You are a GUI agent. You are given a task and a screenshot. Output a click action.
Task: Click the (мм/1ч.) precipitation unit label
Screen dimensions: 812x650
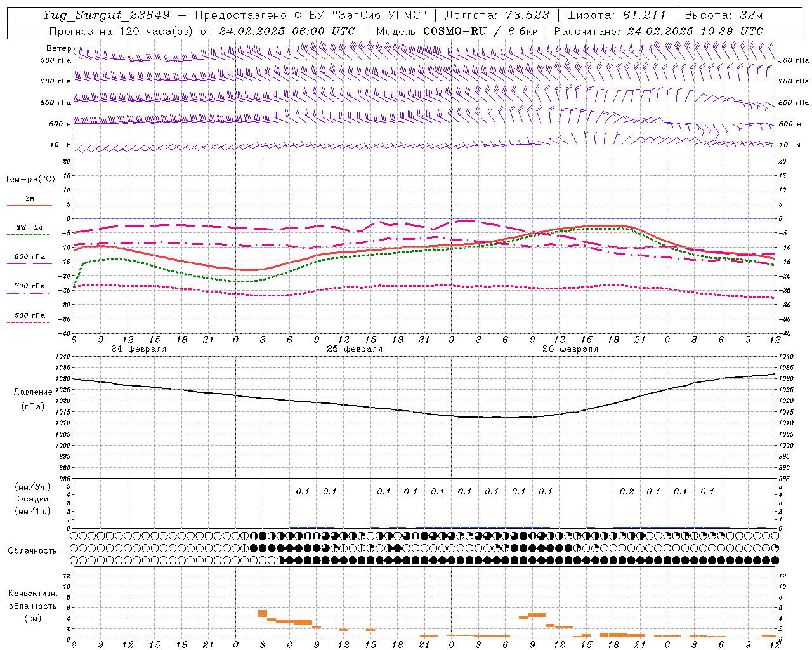(33, 511)
